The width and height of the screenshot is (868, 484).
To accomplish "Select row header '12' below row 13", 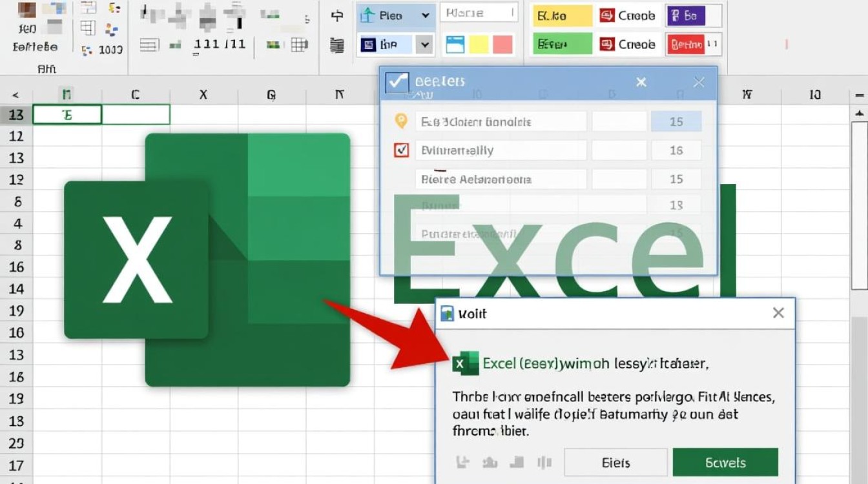I will coord(17,136).
